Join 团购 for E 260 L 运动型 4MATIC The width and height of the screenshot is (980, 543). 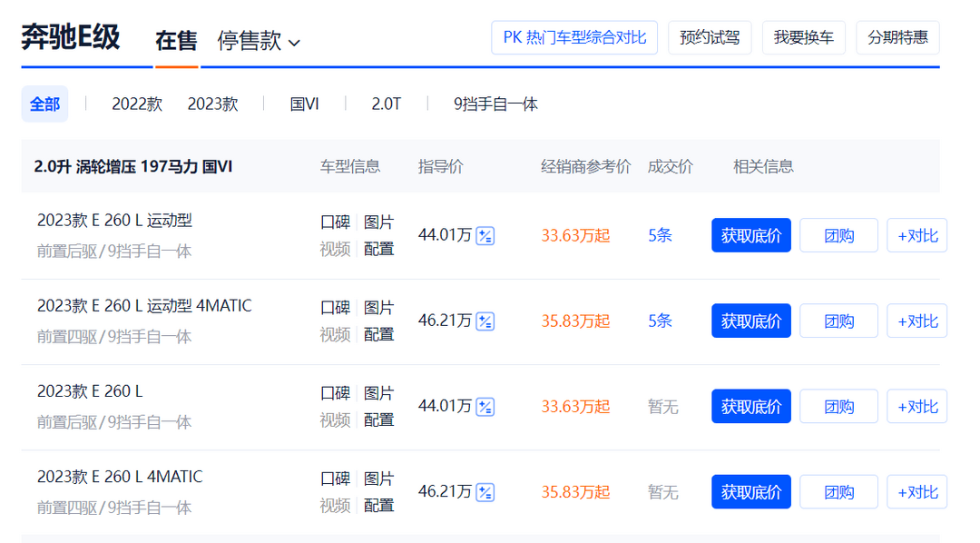[838, 321]
